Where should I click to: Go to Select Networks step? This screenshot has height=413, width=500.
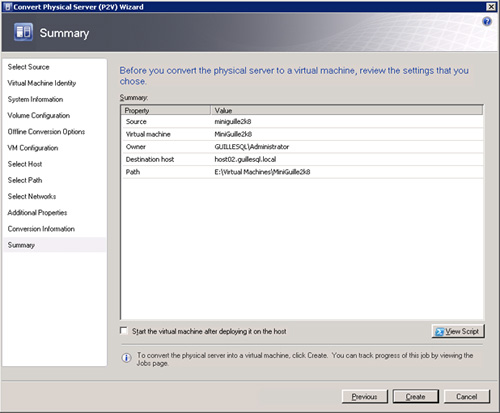coord(32,196)
